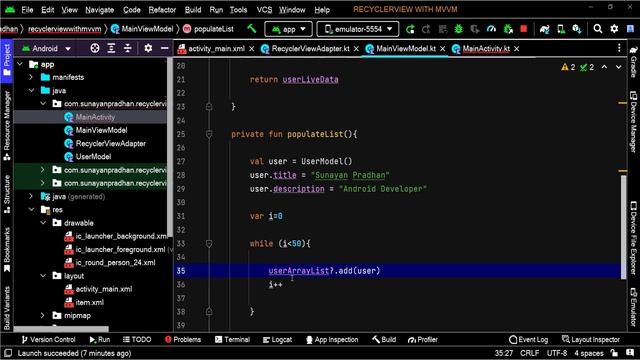Screen dimensions: 640x360
Task: Open the SDK Manager toolbar icon
Action: pyautogui.click(x=577, y=29)
